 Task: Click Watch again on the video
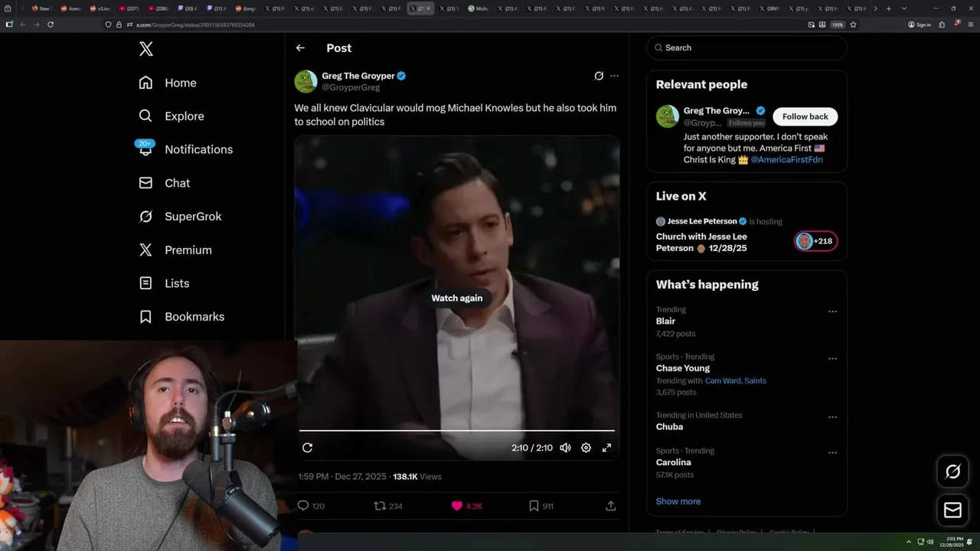tap(457, 298)
